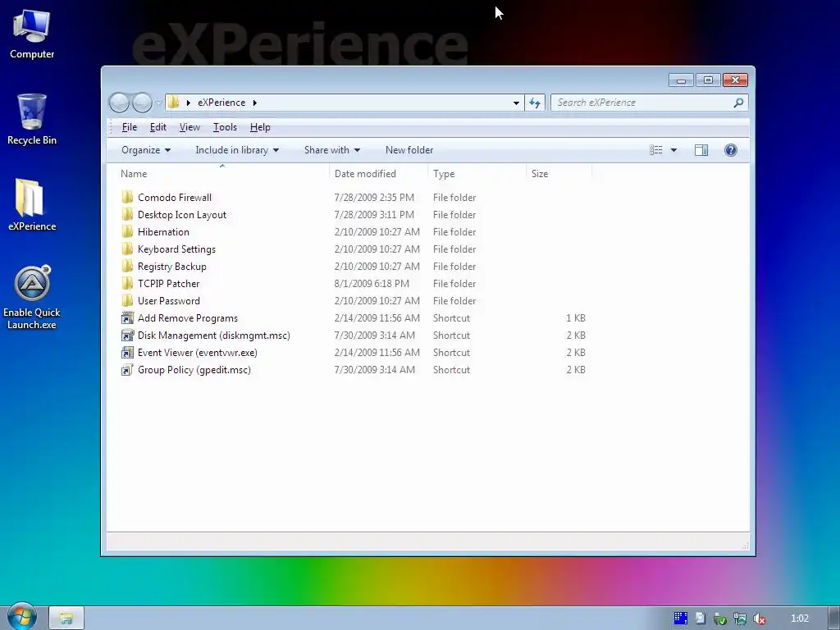840x630 pixels.
Task: Open the Edit menu
Action: (x=158, y=127)
